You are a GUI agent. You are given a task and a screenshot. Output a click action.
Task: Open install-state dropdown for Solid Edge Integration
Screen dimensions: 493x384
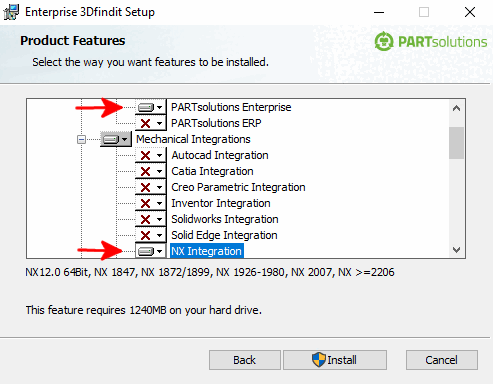click(x=151, y=235)
